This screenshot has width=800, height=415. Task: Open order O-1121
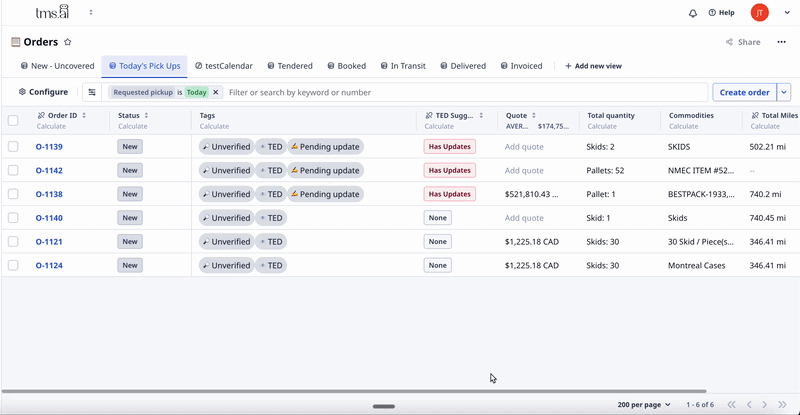[49, 241]
